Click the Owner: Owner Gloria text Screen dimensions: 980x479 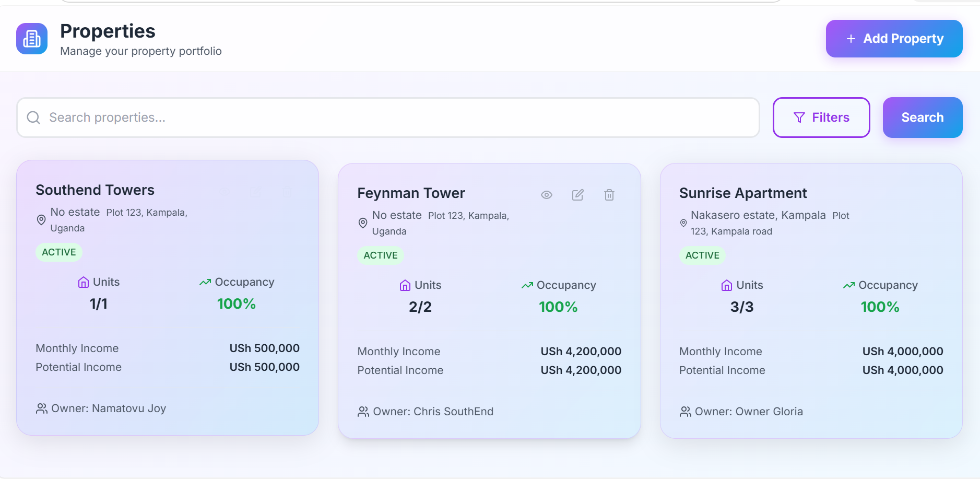749,412
